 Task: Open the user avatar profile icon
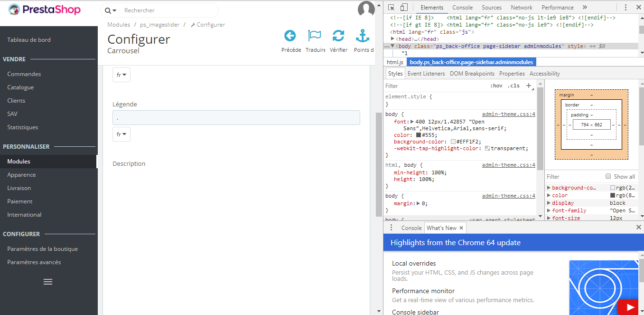click(366, 9)
